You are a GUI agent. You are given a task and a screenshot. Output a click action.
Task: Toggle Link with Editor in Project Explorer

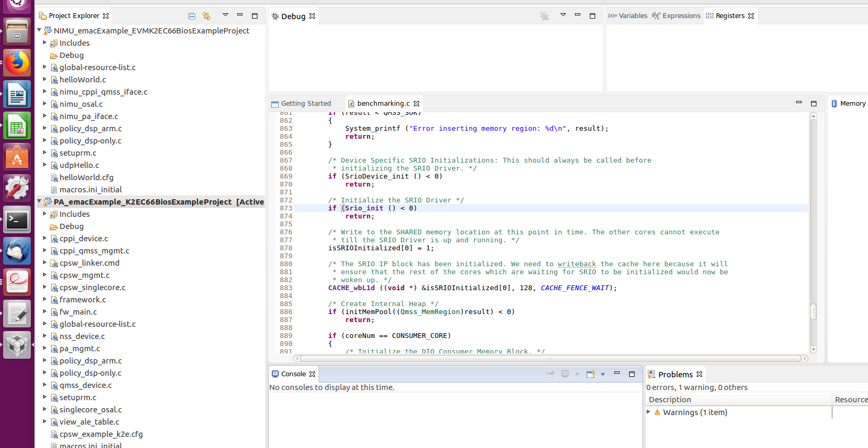pos(206,16)
